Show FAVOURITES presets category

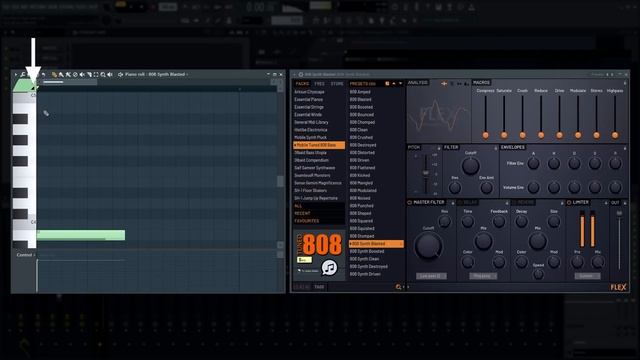pos(307,221)
